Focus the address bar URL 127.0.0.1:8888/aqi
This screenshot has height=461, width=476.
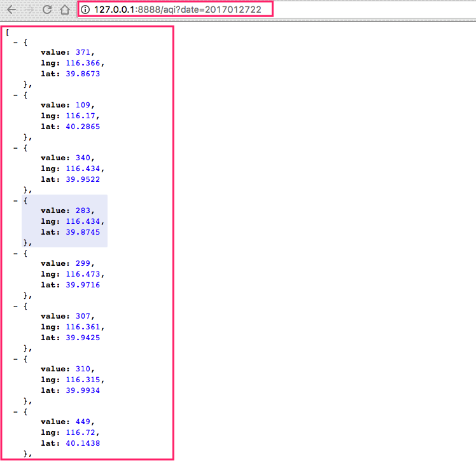click(x=178, y=10)
